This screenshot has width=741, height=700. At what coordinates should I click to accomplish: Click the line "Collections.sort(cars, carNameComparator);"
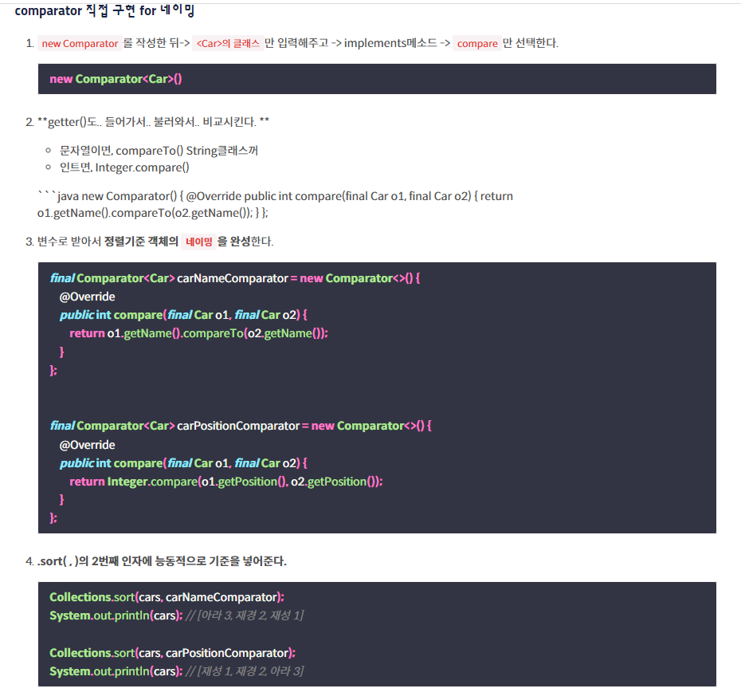(167, 597)
